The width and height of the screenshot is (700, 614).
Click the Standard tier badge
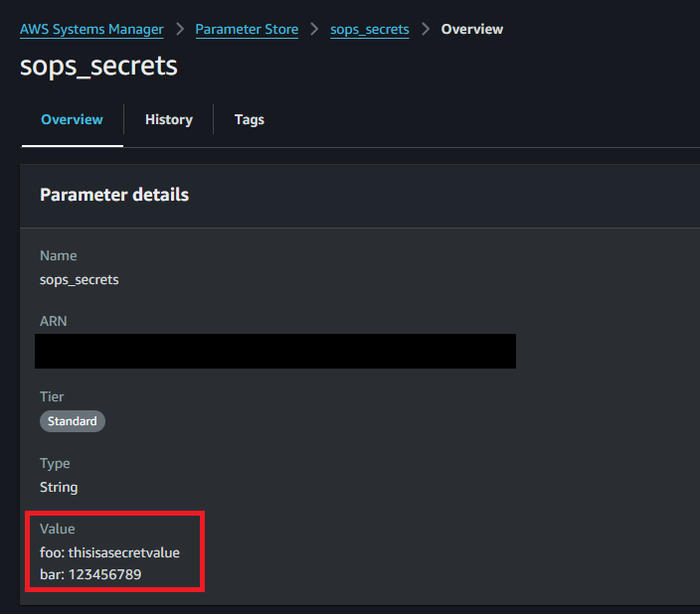point(73,421)
